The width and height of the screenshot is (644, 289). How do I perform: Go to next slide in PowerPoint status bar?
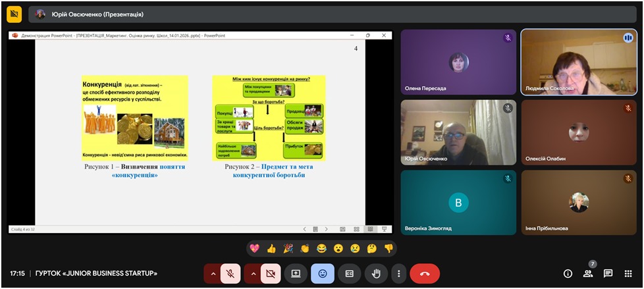click(328, 229)
